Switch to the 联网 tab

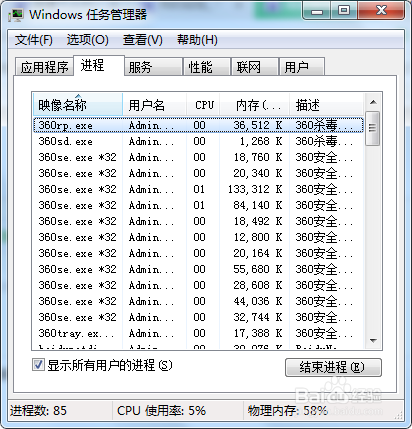pos(255,67)
